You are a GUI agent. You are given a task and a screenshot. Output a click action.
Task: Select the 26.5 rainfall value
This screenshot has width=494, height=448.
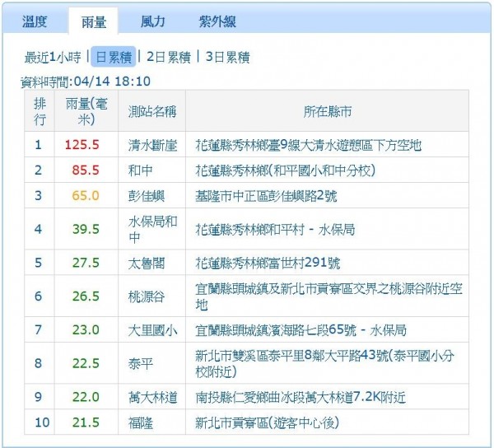86,296
